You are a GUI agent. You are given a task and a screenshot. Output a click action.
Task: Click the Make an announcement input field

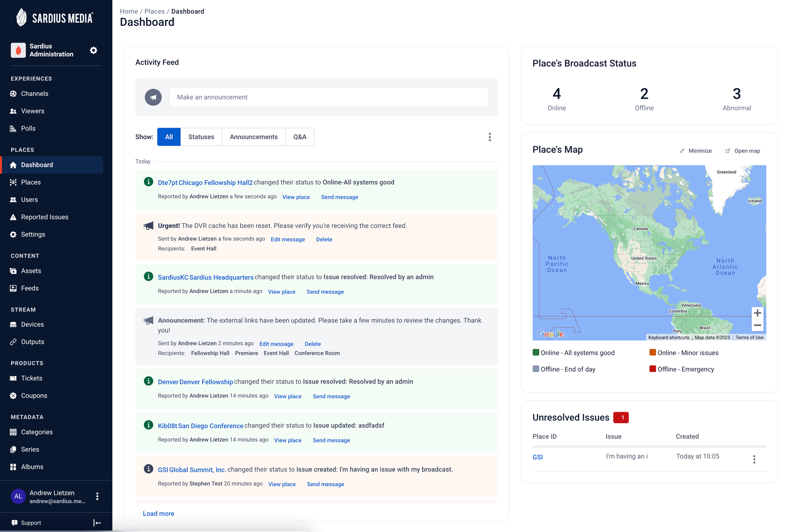(328, 97)
